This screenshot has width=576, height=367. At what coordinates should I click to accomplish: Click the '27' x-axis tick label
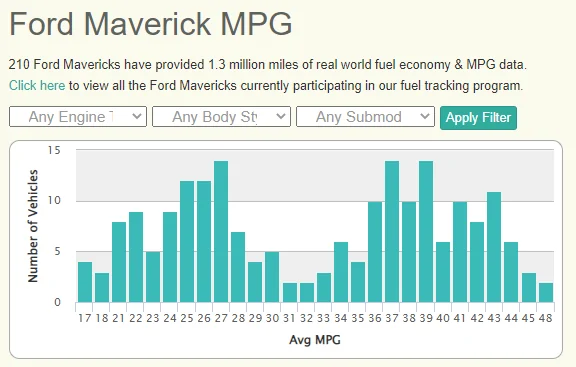pos(221,318)
